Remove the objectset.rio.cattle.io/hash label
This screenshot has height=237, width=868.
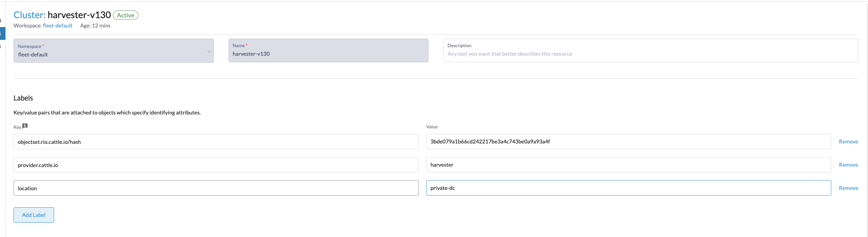click(x=848, y=142)
